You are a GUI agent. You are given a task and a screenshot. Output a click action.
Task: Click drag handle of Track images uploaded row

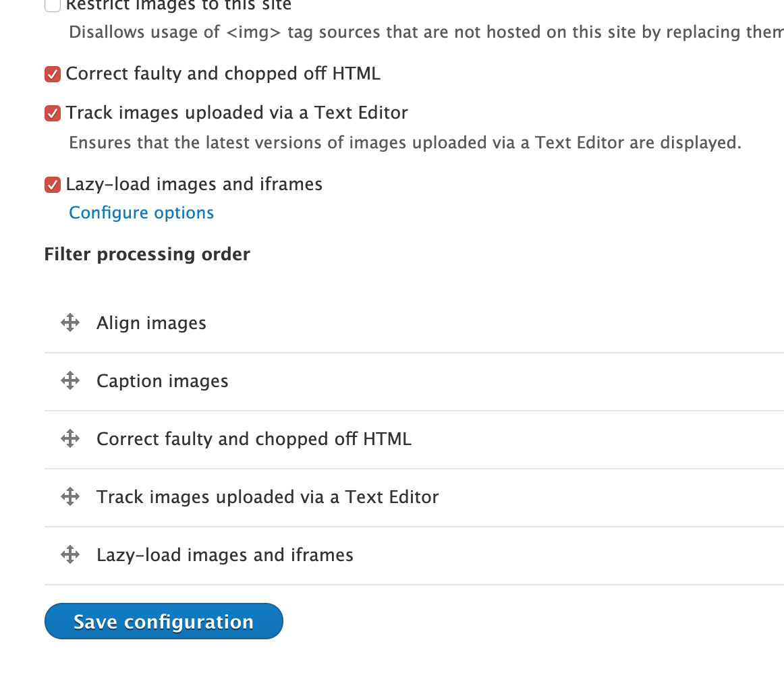tap(70, 497)
